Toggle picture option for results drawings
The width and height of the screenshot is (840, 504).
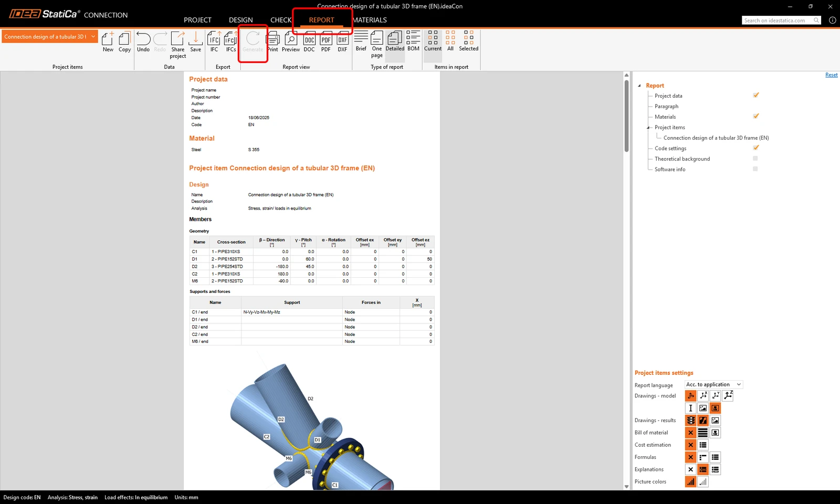[x=715, y=421]
